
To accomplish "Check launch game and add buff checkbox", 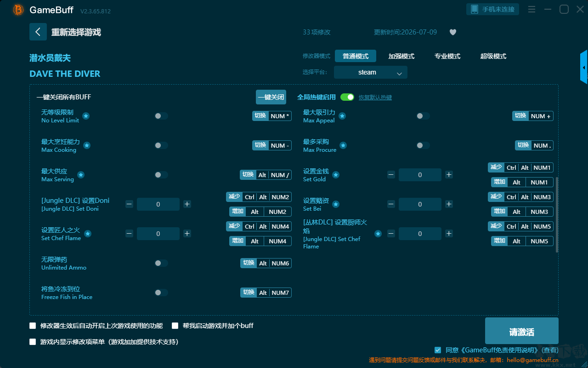I will click(x=175, y=326).
